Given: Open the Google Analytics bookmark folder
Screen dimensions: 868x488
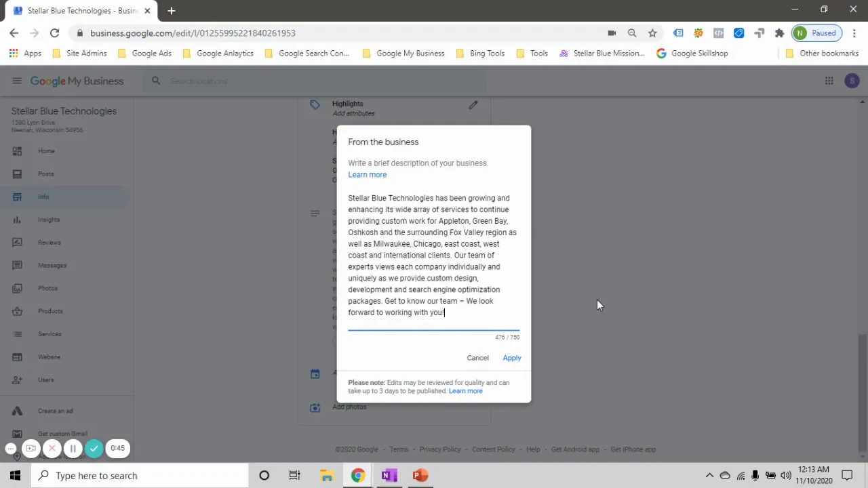Looking at the screenshot, I should (x=218, y=53).
